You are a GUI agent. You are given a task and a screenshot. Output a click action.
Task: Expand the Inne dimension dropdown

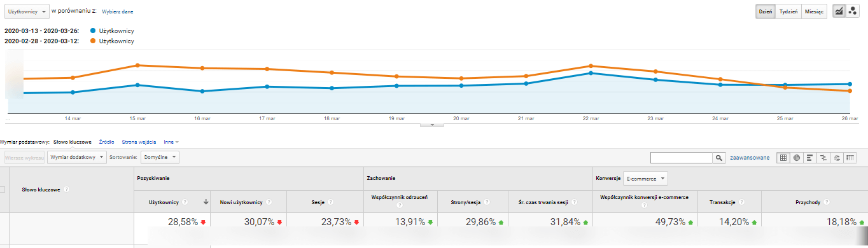coord(171,141)
